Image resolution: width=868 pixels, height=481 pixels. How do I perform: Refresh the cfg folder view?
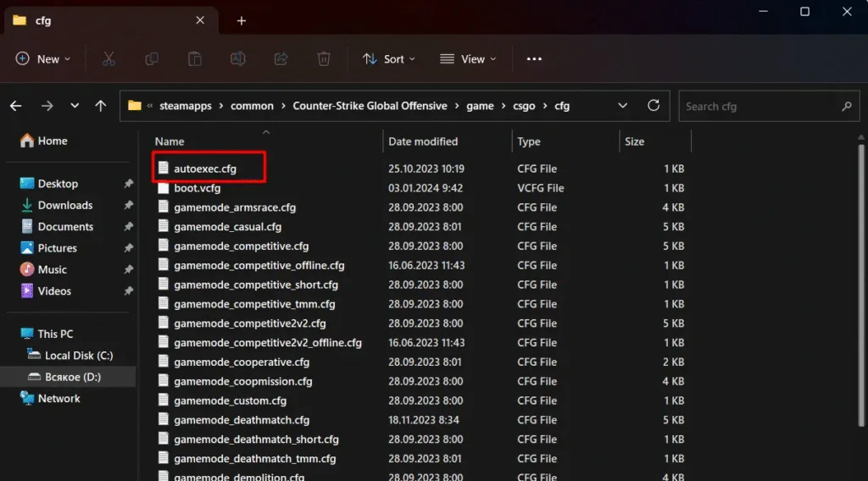(x=654, y=106)
